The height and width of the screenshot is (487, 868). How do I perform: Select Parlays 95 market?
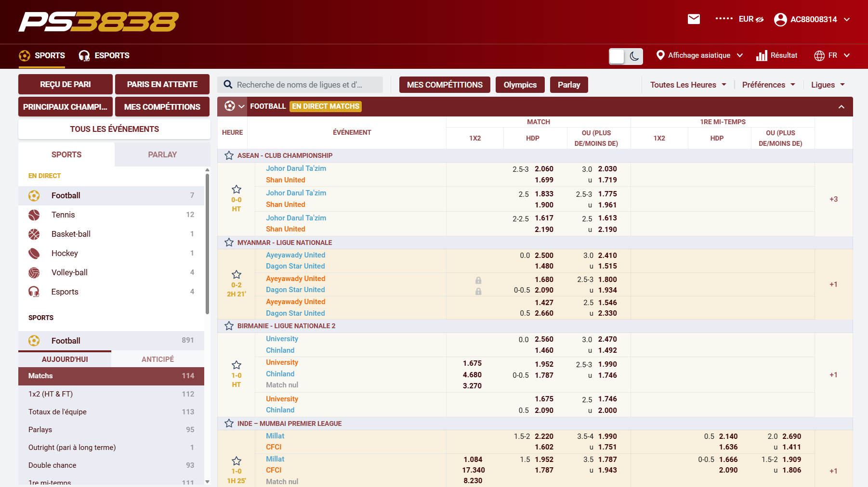coord(111,429)
